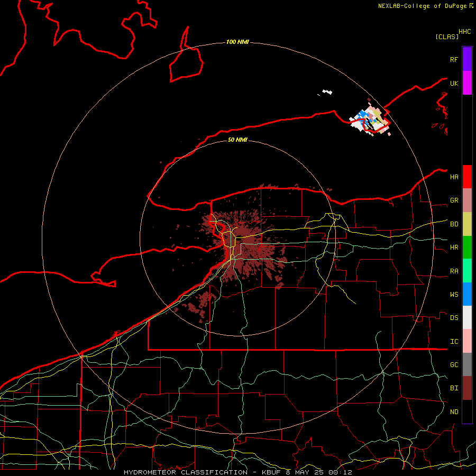Viewport: 476px width, 476px height.
Task: Click the ND legend label
Action: point(454,412)
